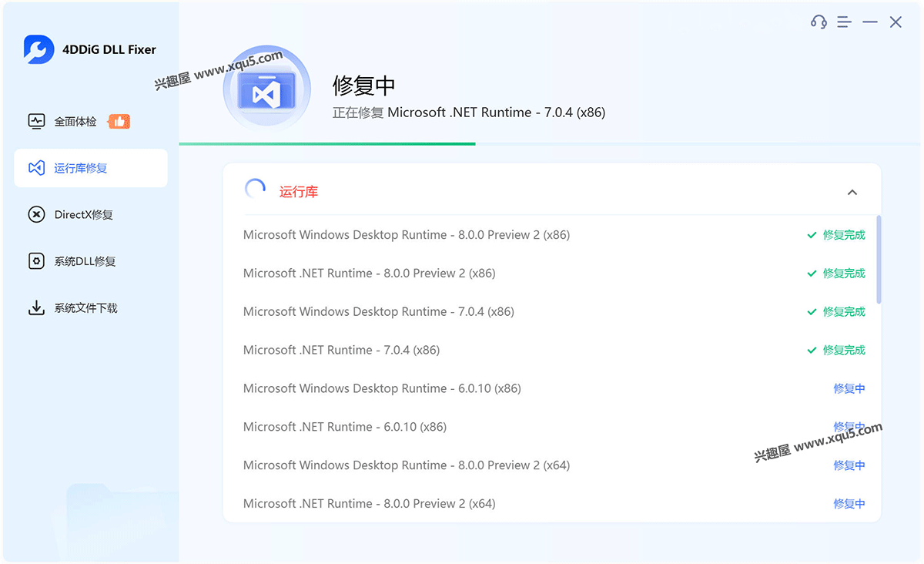The height and width of the screenshot is (564, 924).
Task: Close the 4DDiG DLL Fixer window
Action: [896, 22]
